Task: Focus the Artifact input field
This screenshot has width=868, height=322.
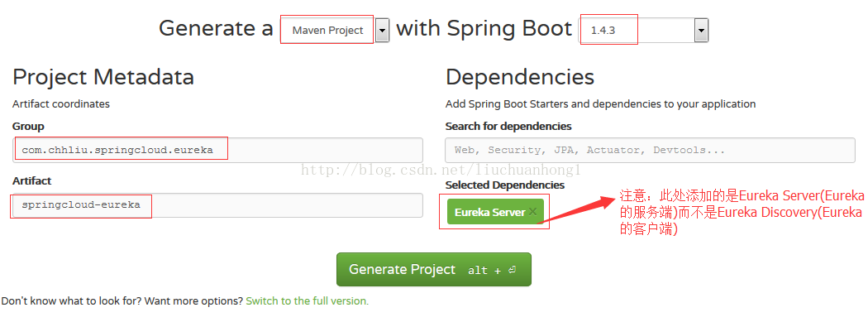Action: pos(217,205)
